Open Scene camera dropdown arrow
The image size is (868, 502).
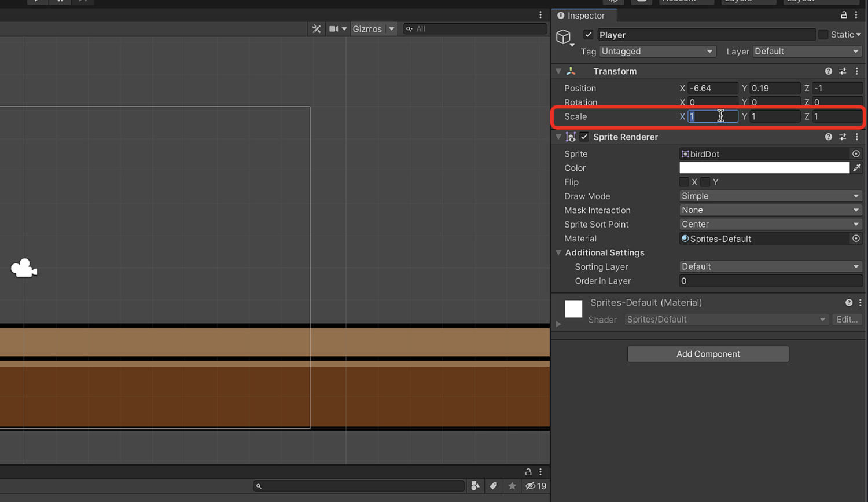pyautogui.click(x=344, y=29)
